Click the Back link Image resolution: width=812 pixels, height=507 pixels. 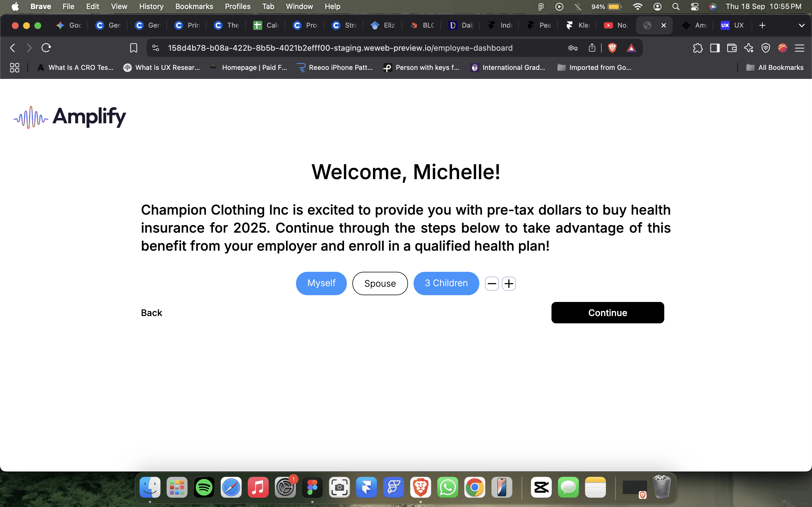pos(151,313)
